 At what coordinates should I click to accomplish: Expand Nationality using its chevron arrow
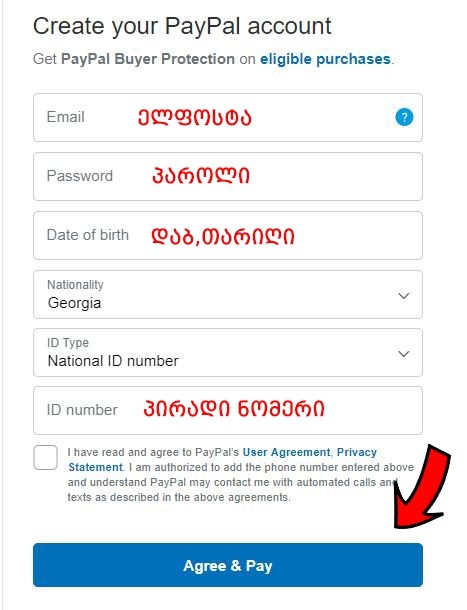tap(404, 296)
